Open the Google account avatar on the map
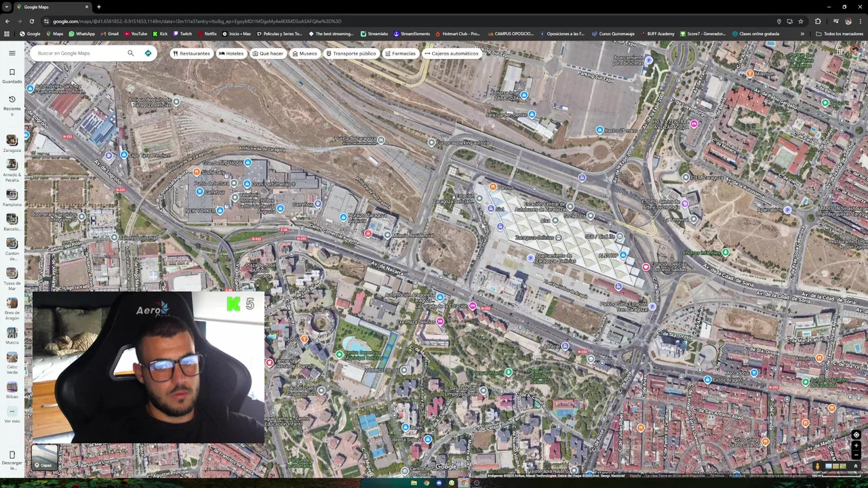868x488 pixels. 856,52
